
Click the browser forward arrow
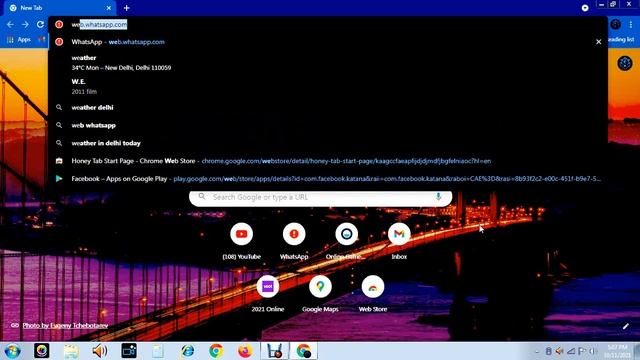(x=25, y=24)
